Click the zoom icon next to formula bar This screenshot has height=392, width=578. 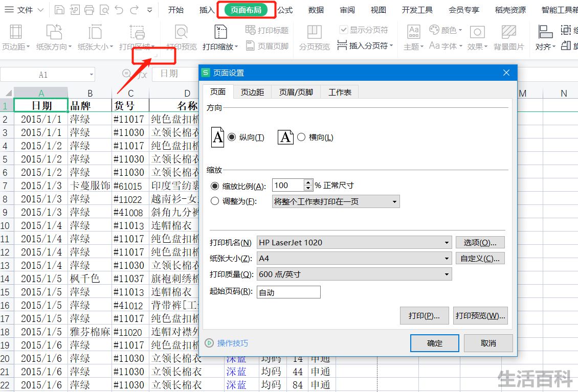pos(126,74)
